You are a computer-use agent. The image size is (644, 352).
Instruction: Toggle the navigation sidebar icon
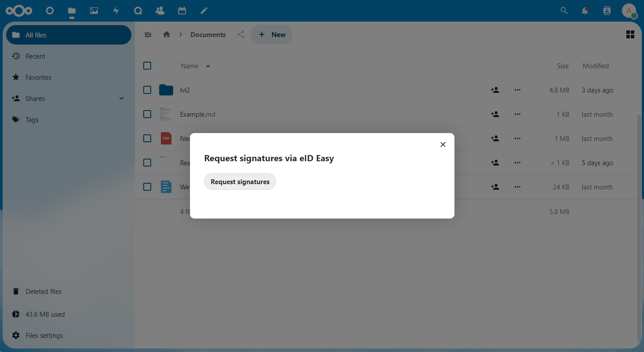coord(148,34)
